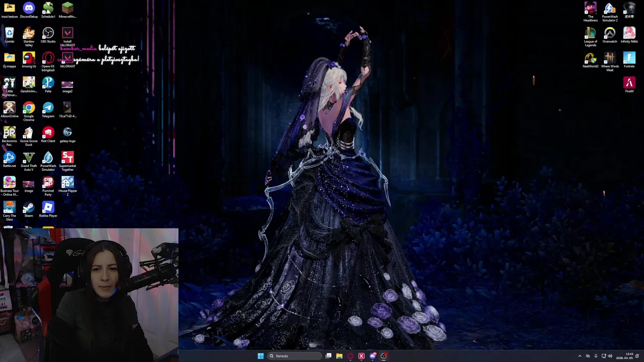The image size is (644, 362).
Task: Open Battle.net desktop shortcut
Action: coord(9,159)
